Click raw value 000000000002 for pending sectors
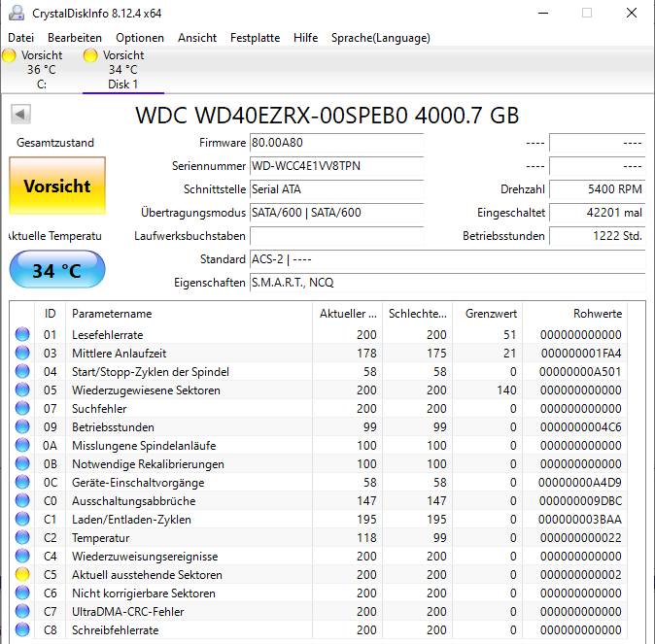Screen dimensions: 655x644 pyautogui.click(x=580, y=575)
